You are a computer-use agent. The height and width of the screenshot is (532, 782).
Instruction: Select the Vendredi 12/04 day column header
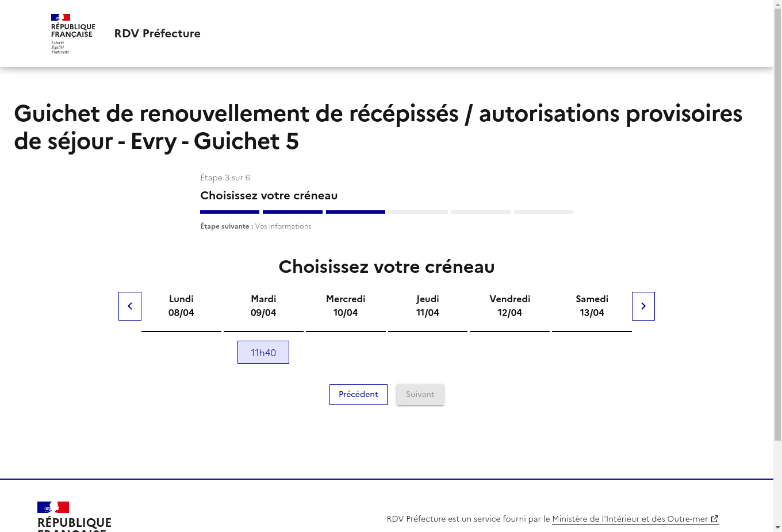(x=509, y=306)
